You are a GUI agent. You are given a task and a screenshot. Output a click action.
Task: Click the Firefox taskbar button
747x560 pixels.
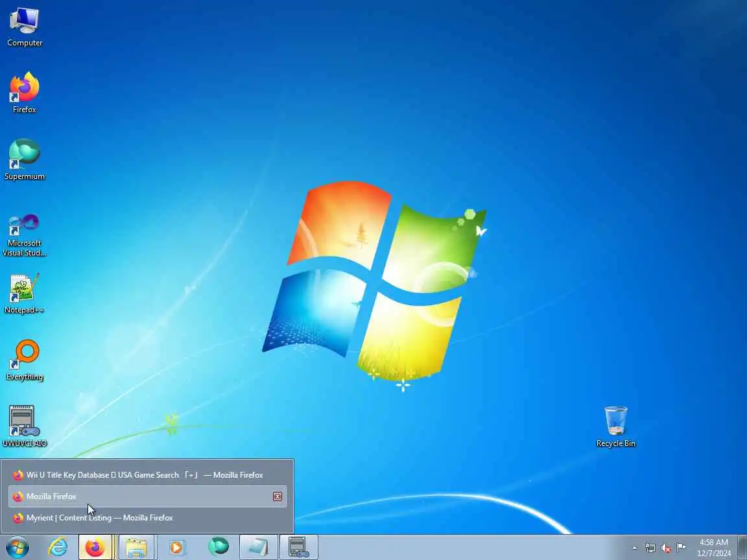(95, 547)
